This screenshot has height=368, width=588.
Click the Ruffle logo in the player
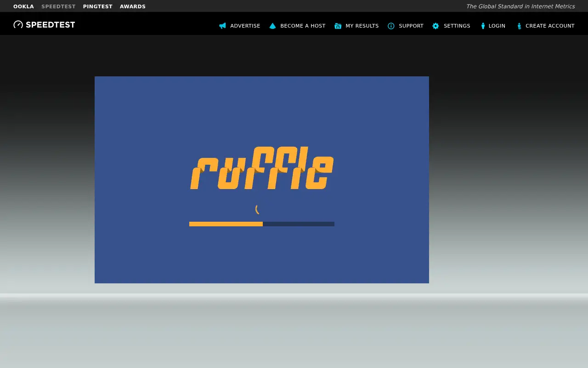262,168
